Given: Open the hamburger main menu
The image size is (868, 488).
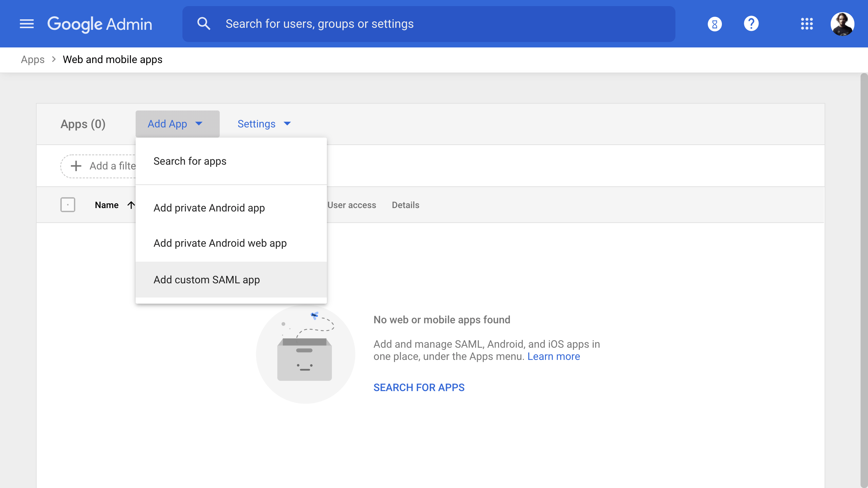Looking at the screenshot, I should (27, 24).
